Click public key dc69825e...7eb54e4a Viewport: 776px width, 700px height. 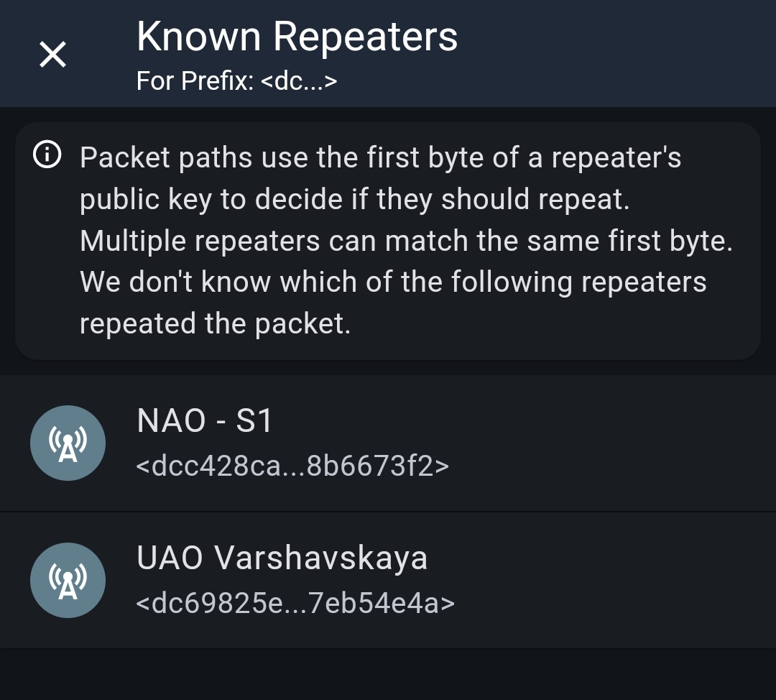tap(295, 603)
